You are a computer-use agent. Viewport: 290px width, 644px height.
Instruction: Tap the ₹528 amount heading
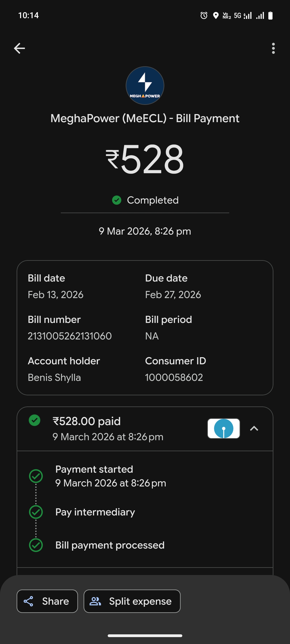pos(145,159)
